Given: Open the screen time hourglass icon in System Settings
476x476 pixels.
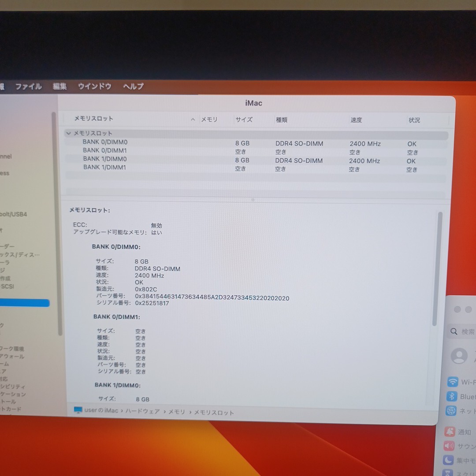Looking at the screenshot, I should point(447,472).
